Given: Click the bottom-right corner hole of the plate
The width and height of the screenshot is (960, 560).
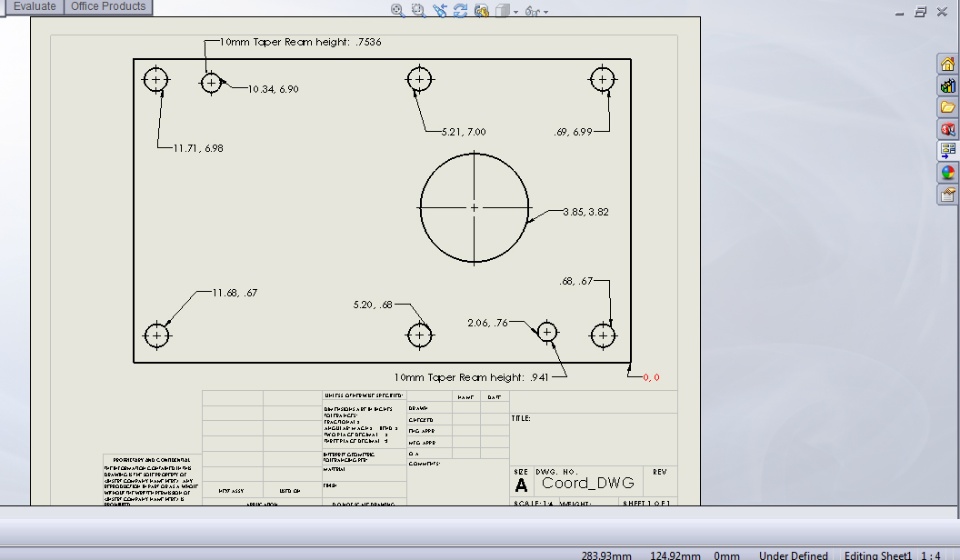Looking at the screenshot, I should (603, 335).
